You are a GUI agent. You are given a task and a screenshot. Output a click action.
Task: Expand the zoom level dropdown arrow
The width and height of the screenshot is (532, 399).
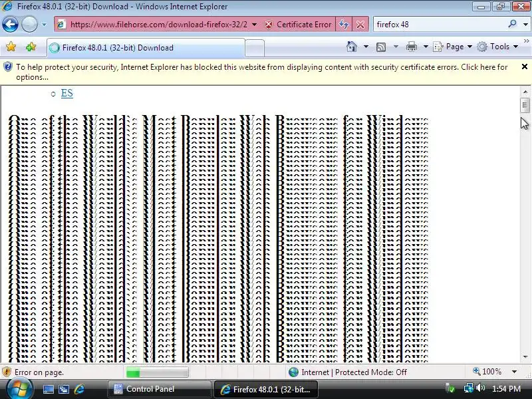tap(514, 372)
